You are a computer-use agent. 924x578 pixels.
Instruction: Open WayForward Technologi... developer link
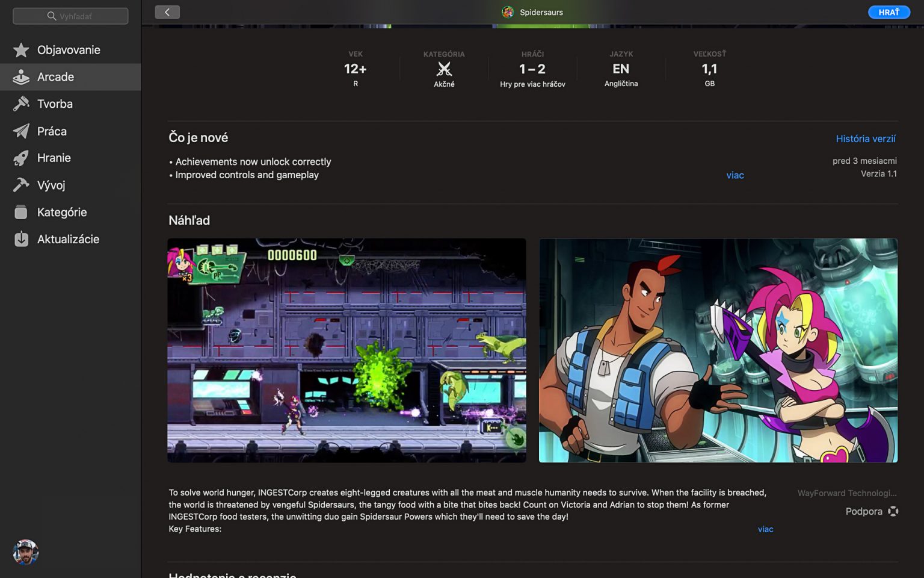tap(847, 493)
